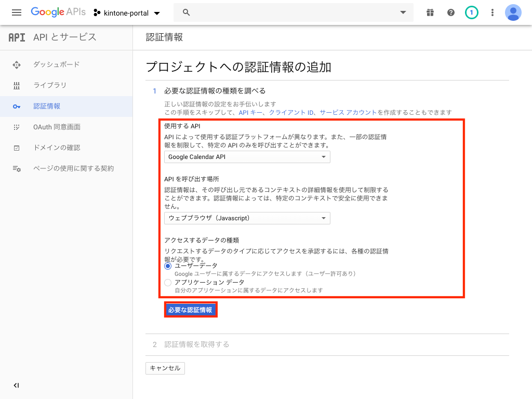Click the user account avatar
The image size is (532, 399).
coord(513,12)
